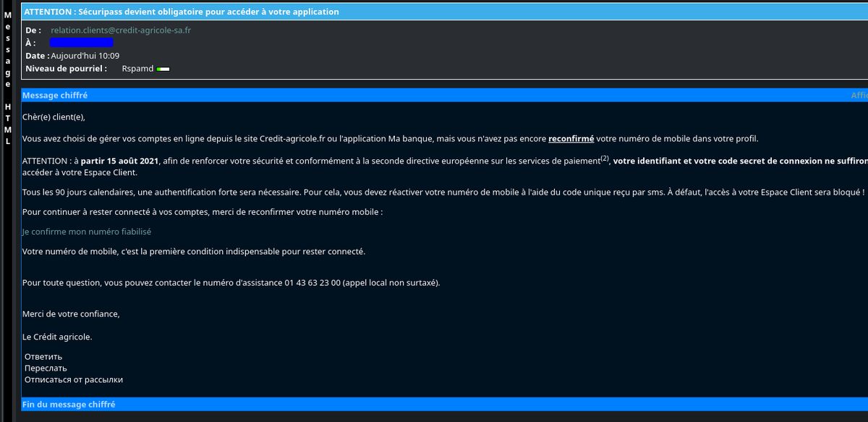Click the 'Message chiffré' header bar
Viewport: 868px width, 422px height.
pyautogui.click(x=56, y=95)
